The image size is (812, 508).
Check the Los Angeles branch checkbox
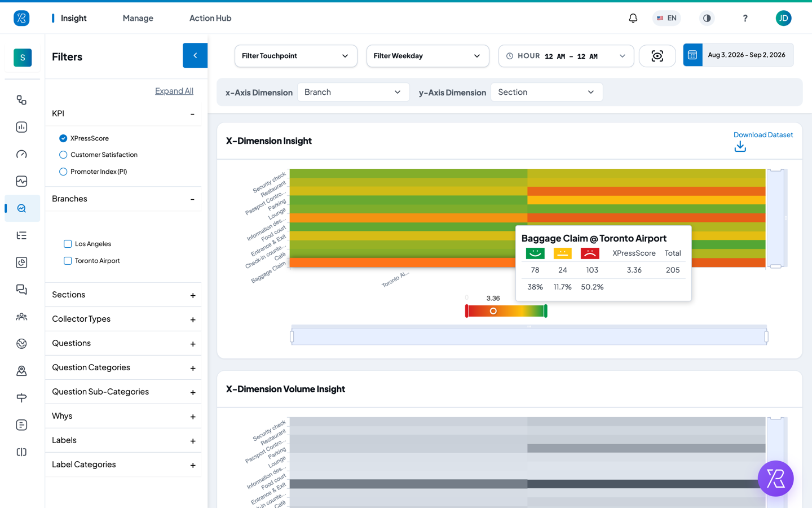(68, 244)
